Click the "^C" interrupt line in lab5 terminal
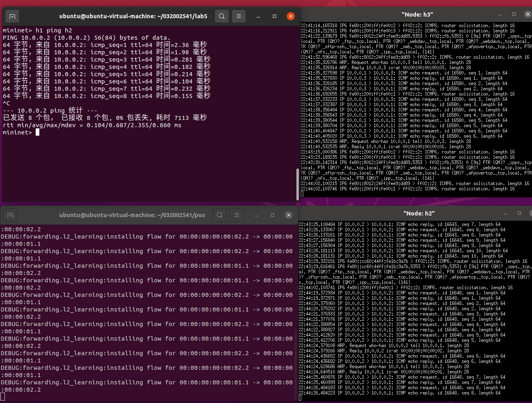This screenshot has height=403, width=532. (x=6, y=103)
